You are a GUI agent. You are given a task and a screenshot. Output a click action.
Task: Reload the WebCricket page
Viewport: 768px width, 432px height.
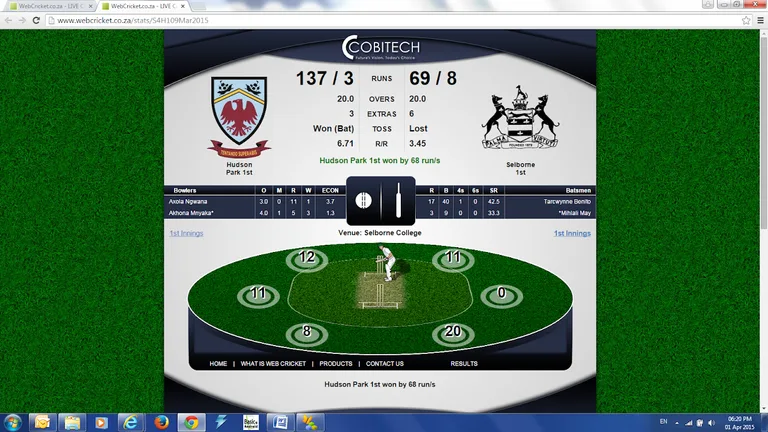pos(36,20)
